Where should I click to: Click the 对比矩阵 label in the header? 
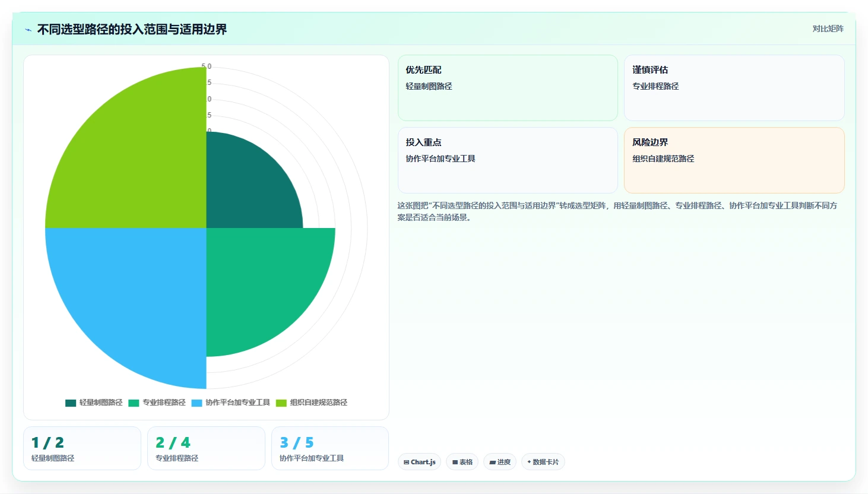click(x=828, y=28)
